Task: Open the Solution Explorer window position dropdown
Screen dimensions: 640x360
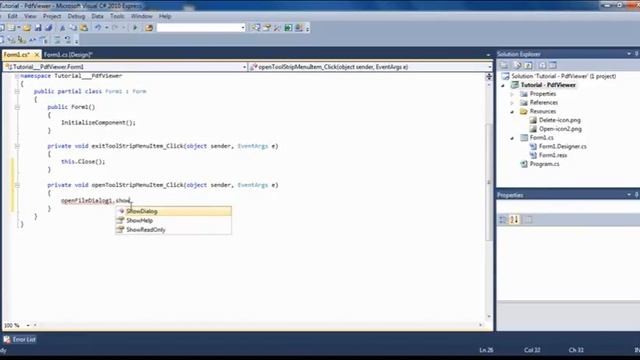Action: tap(629, 54)
